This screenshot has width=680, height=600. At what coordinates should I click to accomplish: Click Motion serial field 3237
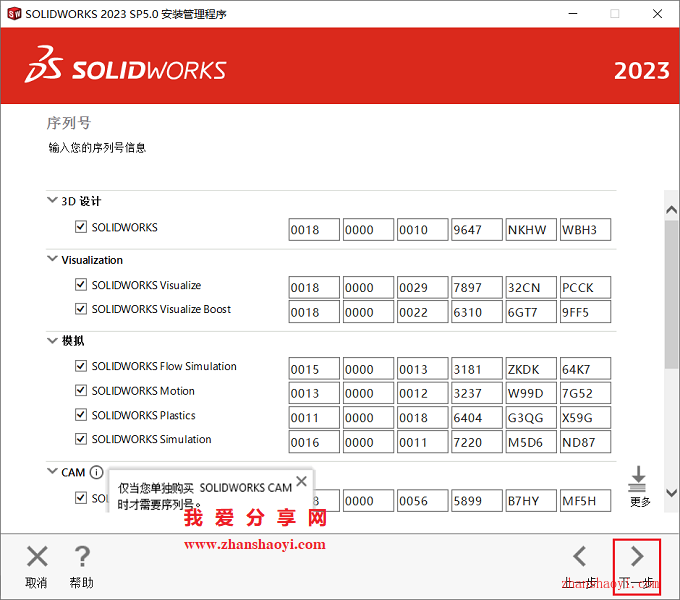click(x=477, y=393)
